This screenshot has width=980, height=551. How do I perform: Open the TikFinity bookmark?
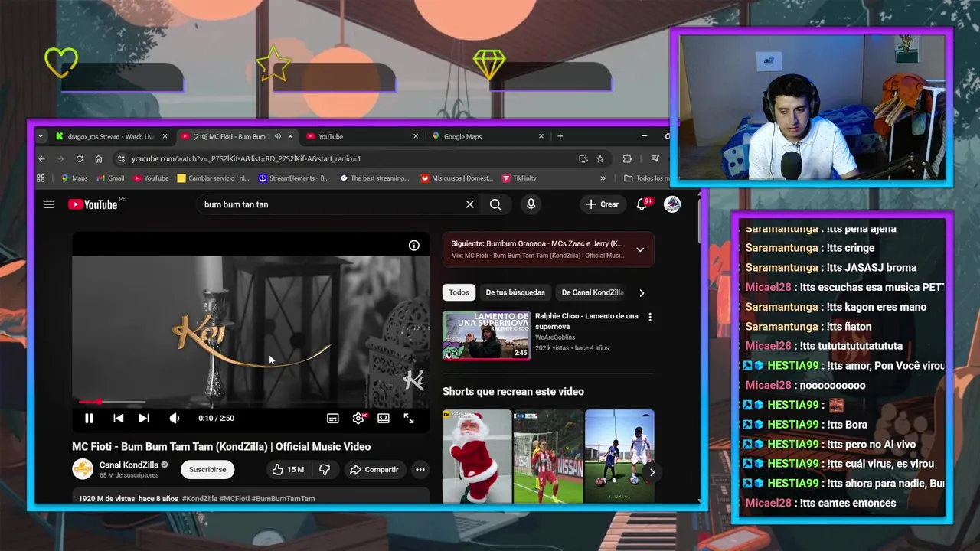pos(519,178)
